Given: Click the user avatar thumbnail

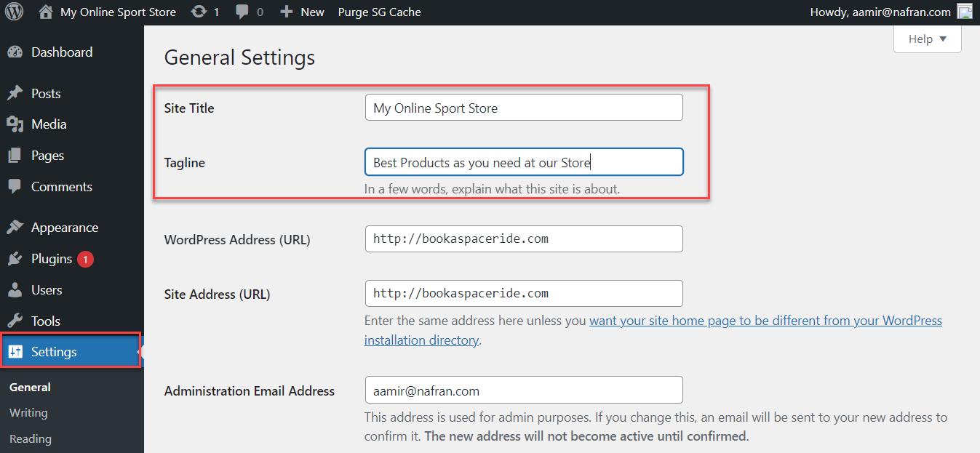Looking at the screenshot, I should pos(965,12).
